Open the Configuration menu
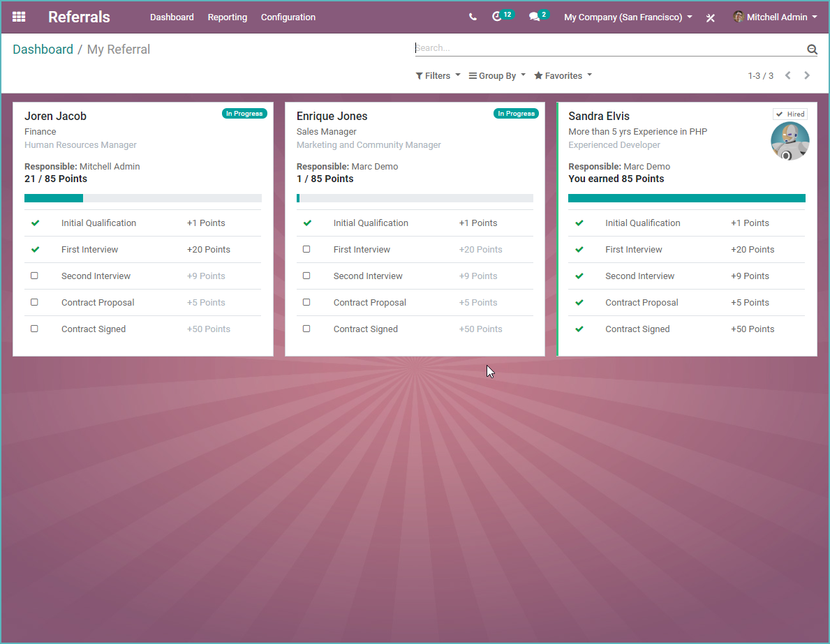830x644 pixels. coord(288,17)
